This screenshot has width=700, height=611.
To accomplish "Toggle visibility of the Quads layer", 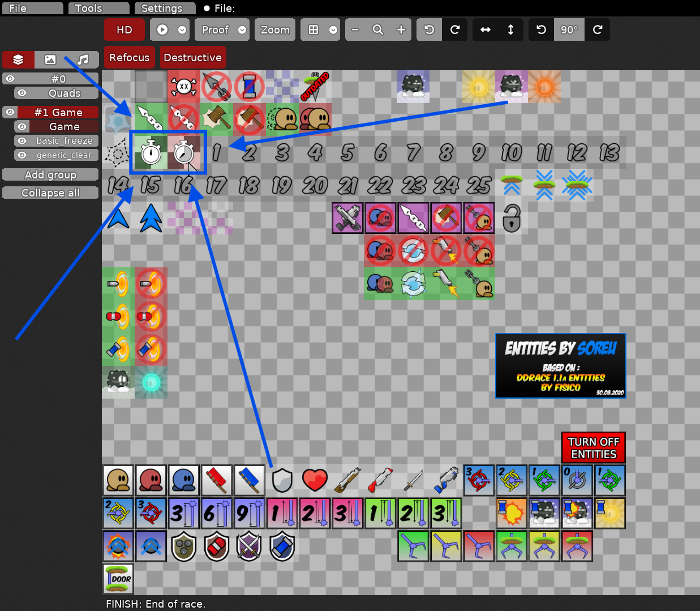I will tap(22, 93).
